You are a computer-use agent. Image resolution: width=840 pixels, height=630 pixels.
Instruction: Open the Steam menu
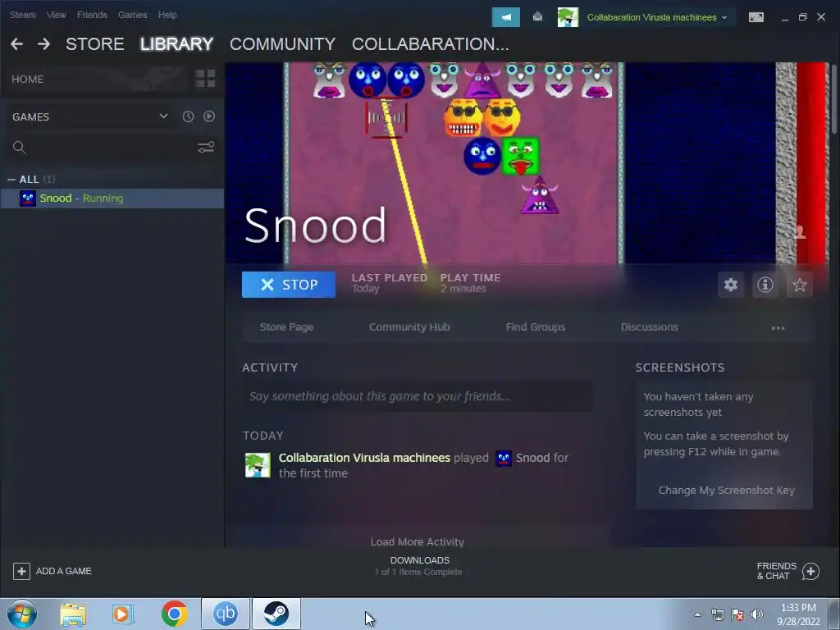pyautogui.click(x=22, y=15)
